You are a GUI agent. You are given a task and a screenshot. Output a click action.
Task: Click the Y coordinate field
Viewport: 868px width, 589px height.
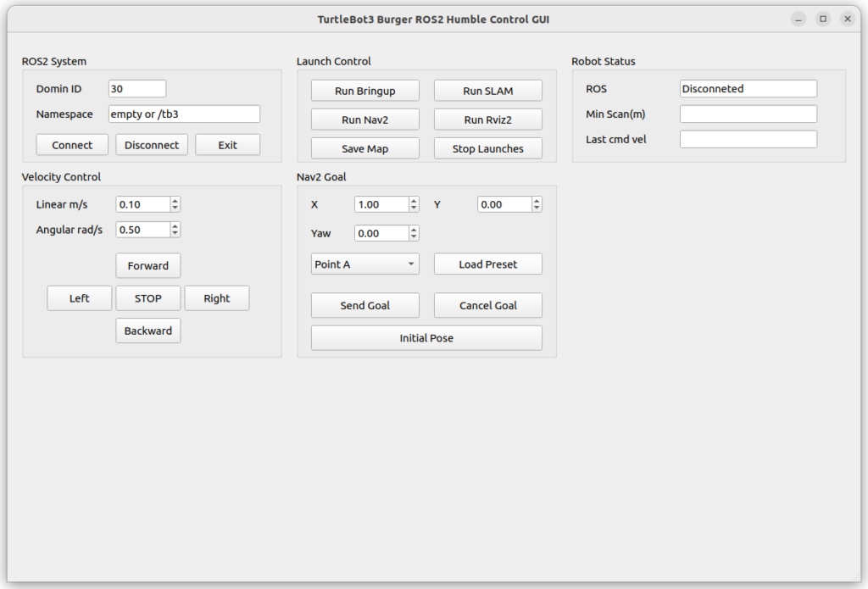click(504, 204)
